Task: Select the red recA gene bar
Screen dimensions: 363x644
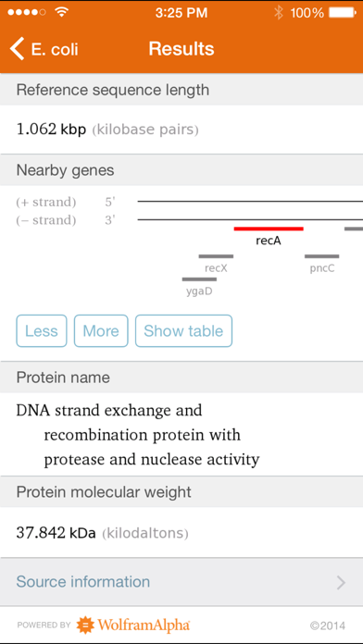Action: 269,229
